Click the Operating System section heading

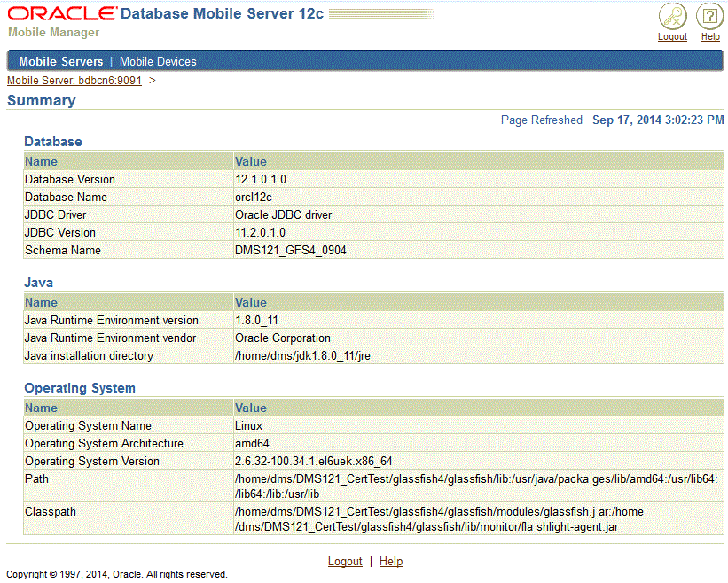[x=80, y=388]
